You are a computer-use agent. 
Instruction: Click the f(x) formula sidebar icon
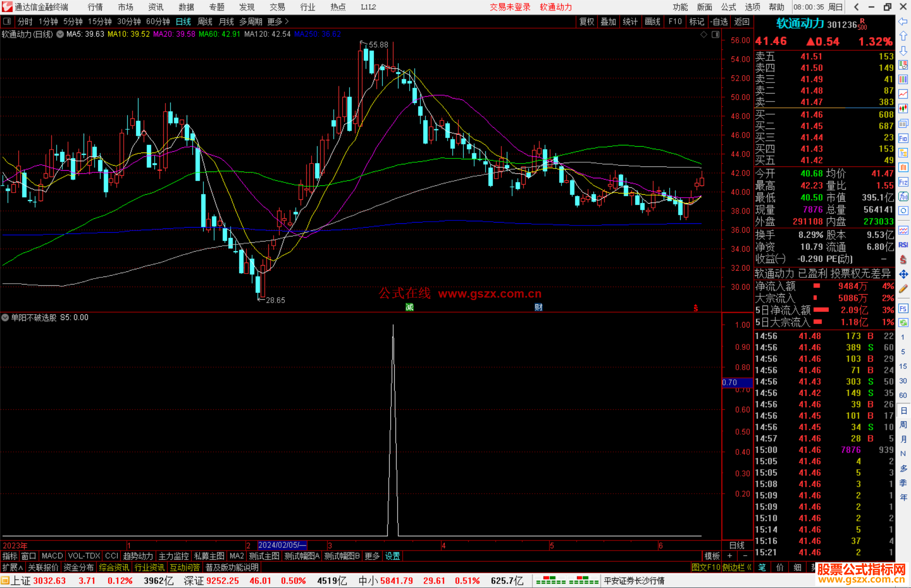click(x=903, y=196)
